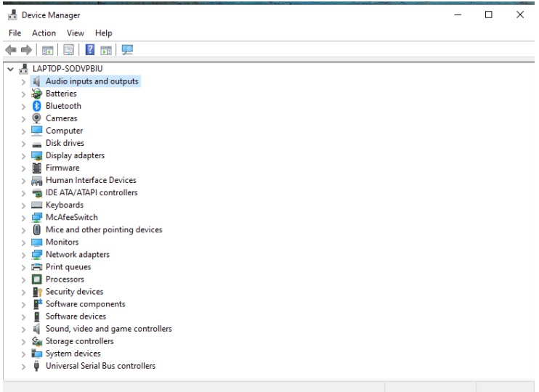Select the Cameras label
Viewport: 539px width, 392px height.
coord(62,118)
